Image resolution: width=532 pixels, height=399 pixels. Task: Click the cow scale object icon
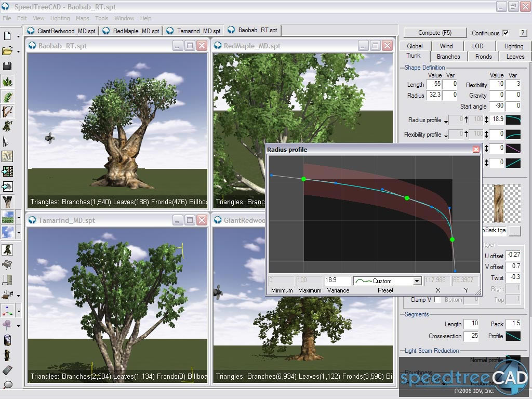(x=7, y=296)
